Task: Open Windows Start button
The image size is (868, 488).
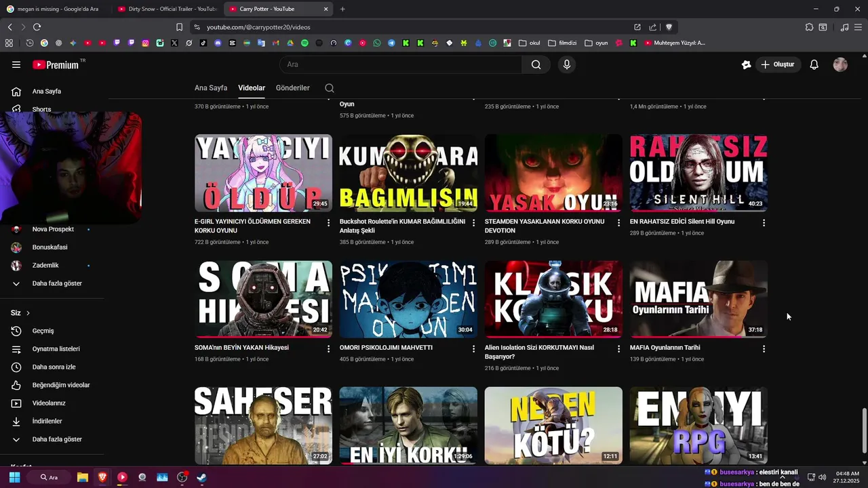Action: pos(14,477)
